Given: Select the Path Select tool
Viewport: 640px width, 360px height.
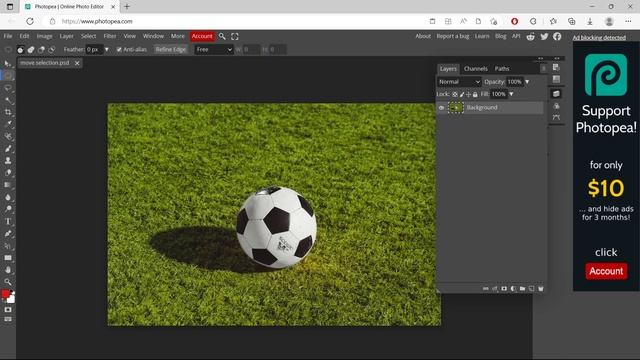Looking at the screenshot, I should point(8,246).
